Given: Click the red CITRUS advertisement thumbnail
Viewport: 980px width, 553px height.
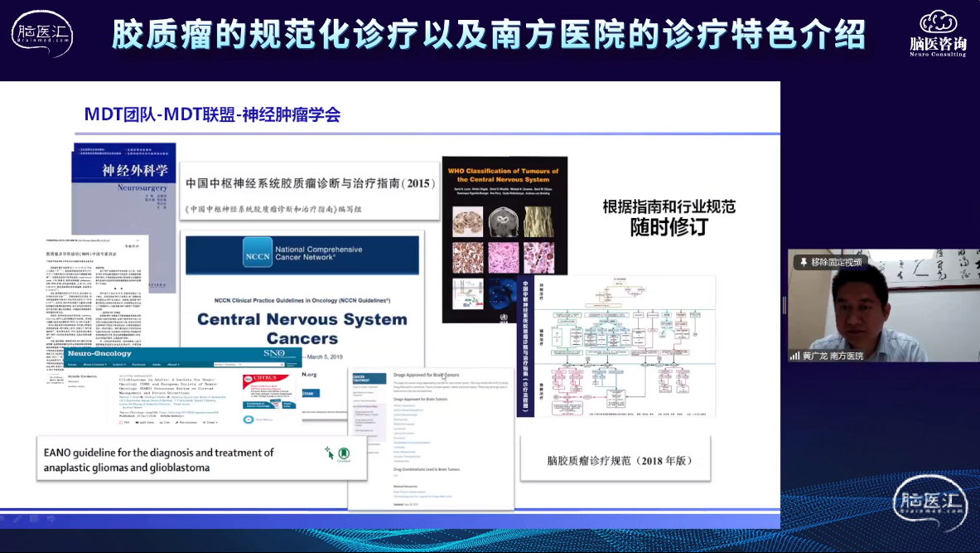Looking at the screenshot, I should click(268, 392).
